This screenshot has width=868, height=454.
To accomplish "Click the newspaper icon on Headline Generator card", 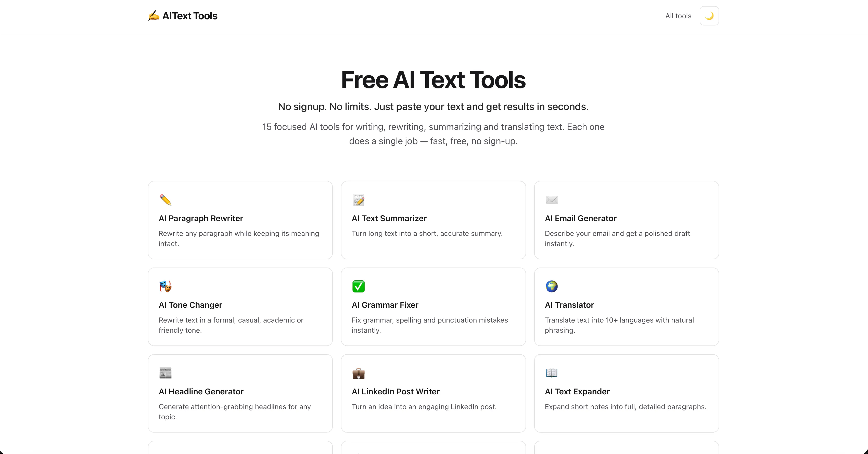I will pyautogui.click(x=165, y=373).
